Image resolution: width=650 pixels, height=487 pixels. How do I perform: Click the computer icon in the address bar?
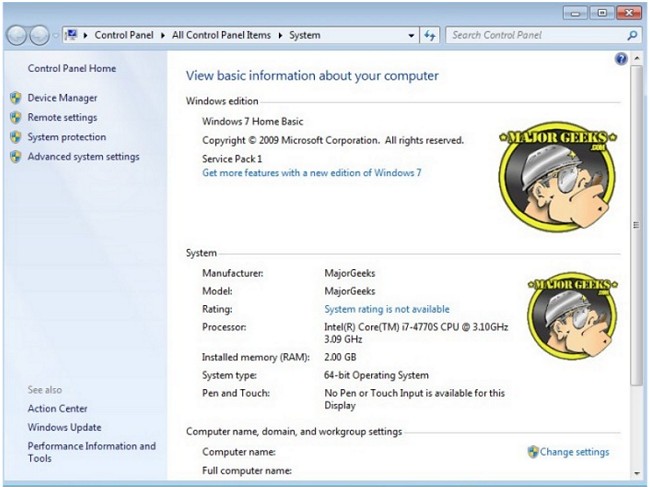[x=72, y=35]
